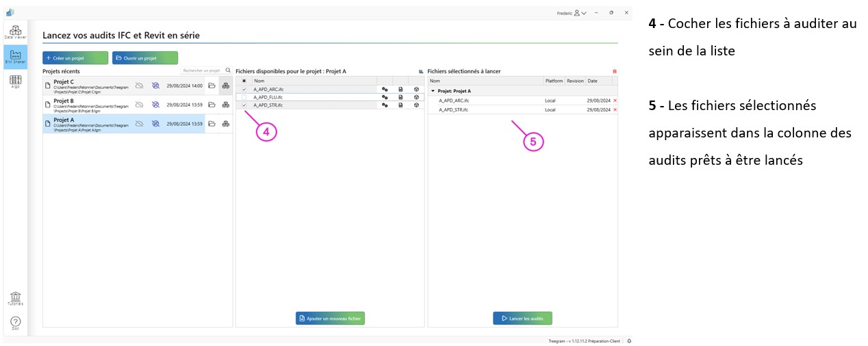The image size is (868, 346).
Task: Sort selected files by Date column header
Action: (x=592, y=81)
